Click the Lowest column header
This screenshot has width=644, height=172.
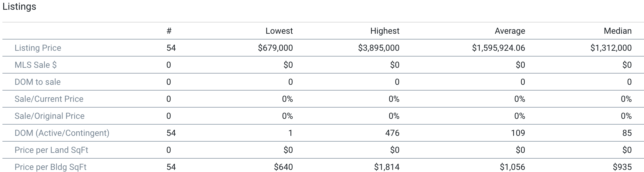[x=279, y=31]
